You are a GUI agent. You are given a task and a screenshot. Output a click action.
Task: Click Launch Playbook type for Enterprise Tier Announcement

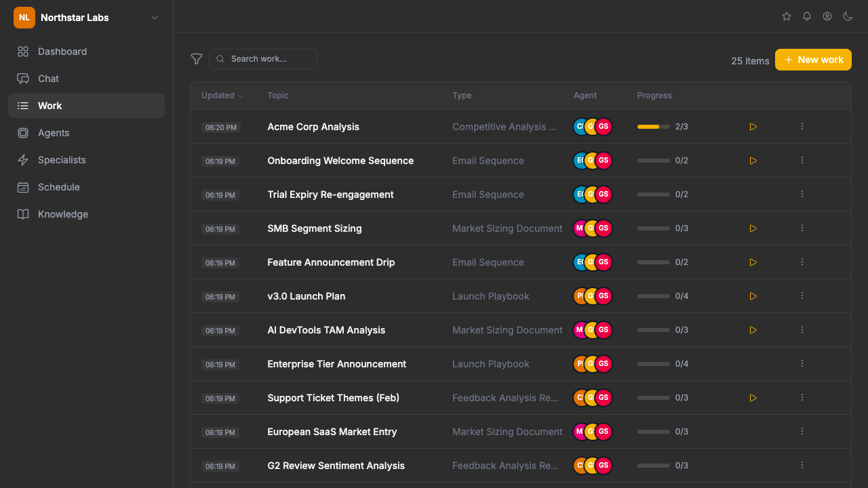pyautogui.click(x=491, y=364)
